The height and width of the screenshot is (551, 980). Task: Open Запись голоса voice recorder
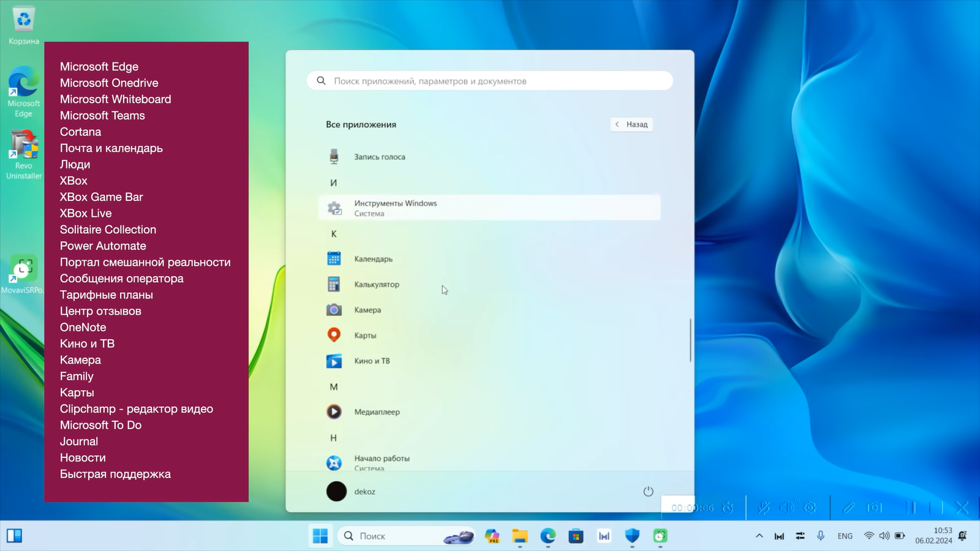tap(379, 157)
